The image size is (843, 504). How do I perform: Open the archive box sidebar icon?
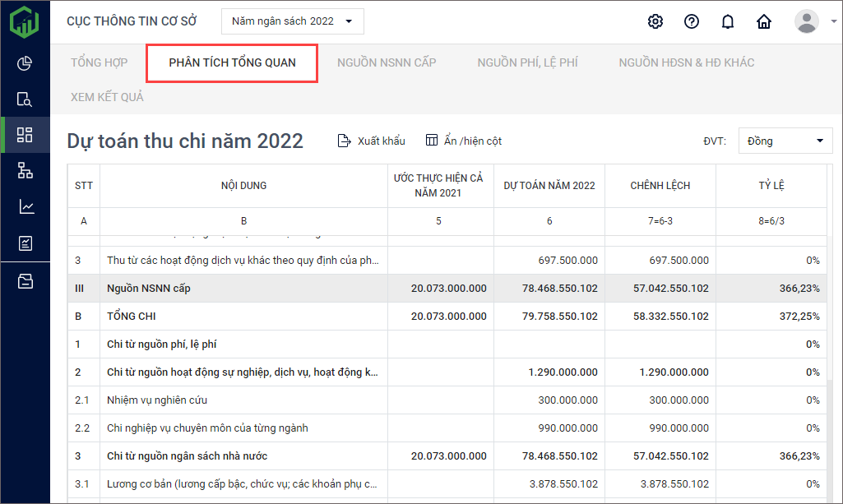point(25,281)
